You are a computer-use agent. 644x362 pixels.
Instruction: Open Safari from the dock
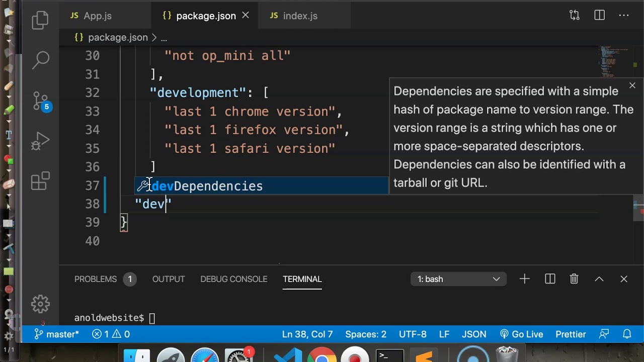click(x=204, y=355)
